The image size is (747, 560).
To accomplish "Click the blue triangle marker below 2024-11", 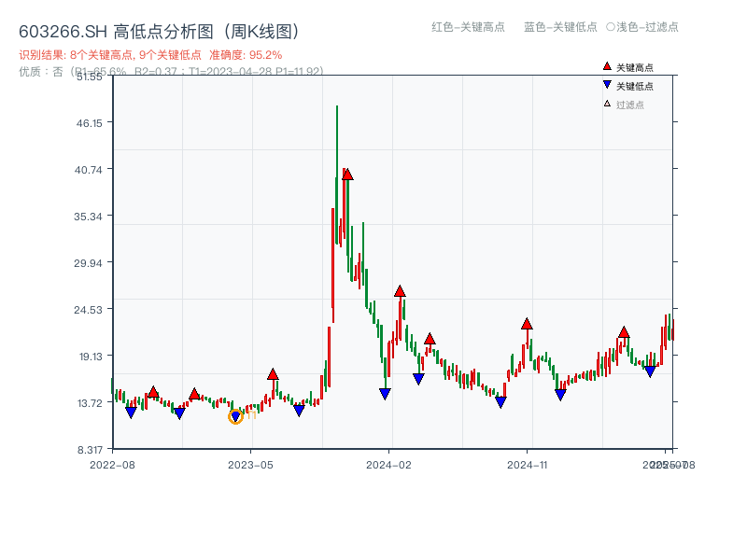I will tap(501, 399).
